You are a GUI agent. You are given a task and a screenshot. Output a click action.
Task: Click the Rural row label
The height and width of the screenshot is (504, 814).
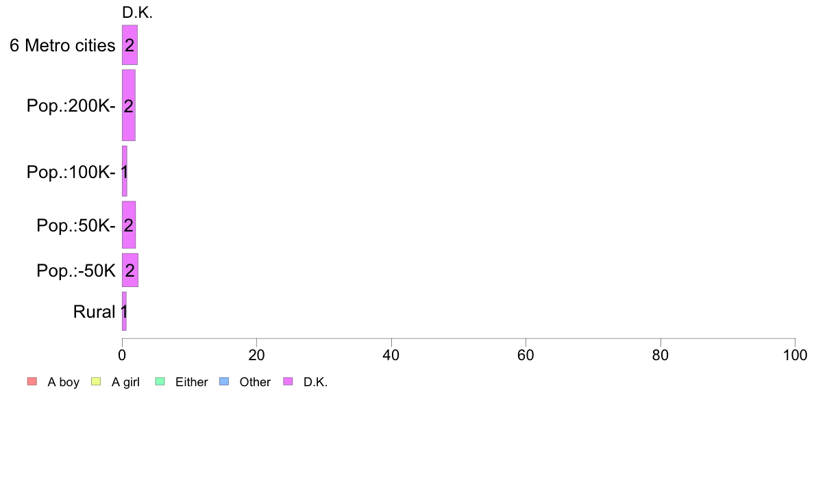pyautogui.click(x=94, y=312)
